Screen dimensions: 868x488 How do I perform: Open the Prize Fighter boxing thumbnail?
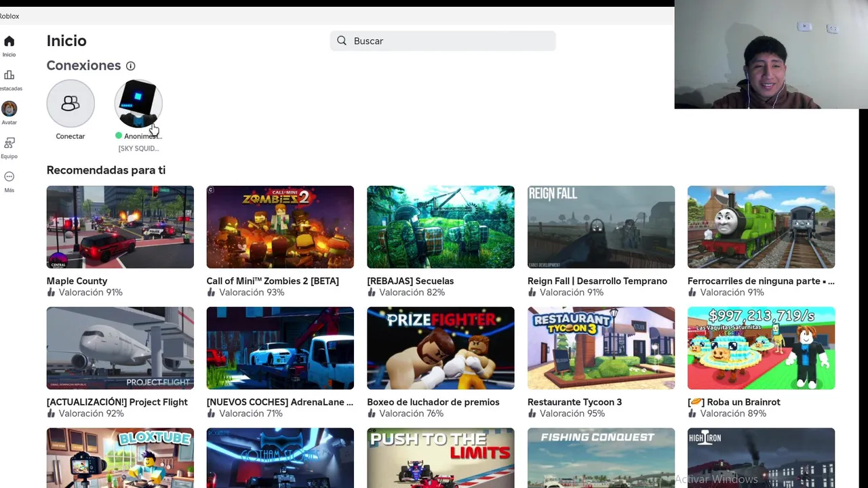point(441,348)
